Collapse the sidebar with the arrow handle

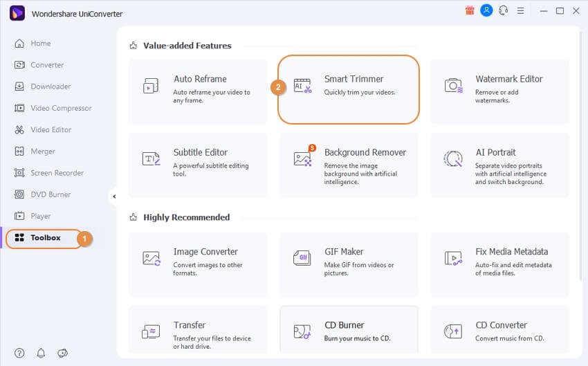click(113, 196)
